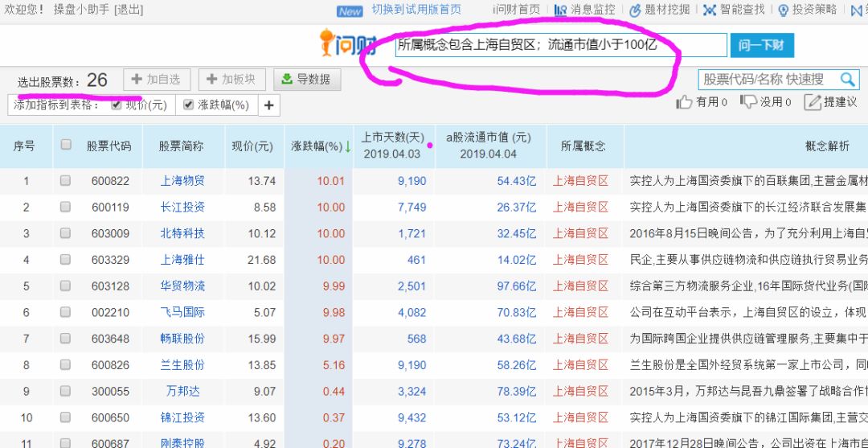
Task: Sort by a股流通市值 column header
Action: (489, 146)
